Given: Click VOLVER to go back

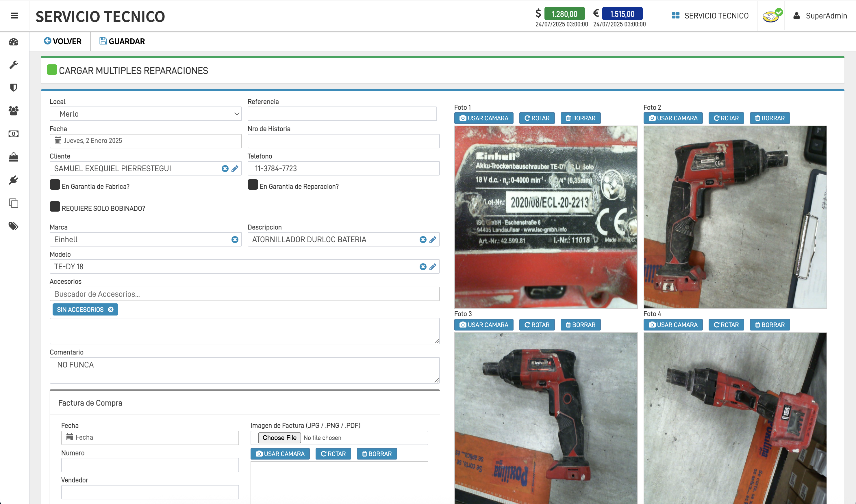Looking at the screenshot, I should 62,42.
